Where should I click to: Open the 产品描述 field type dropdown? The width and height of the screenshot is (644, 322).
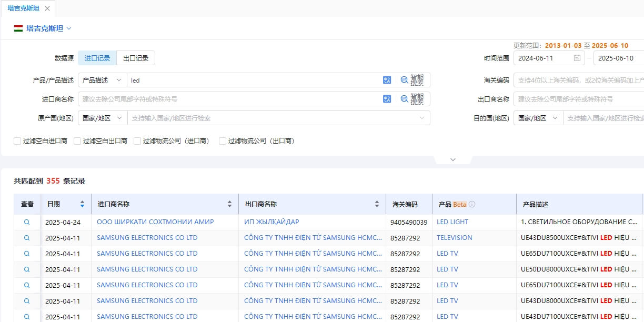pos(102,80)
